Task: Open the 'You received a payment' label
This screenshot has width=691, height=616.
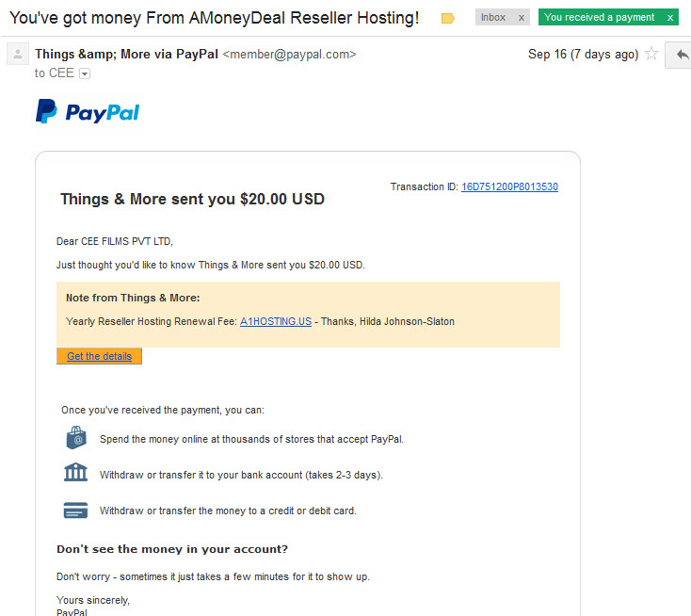Action: (599, 17)
